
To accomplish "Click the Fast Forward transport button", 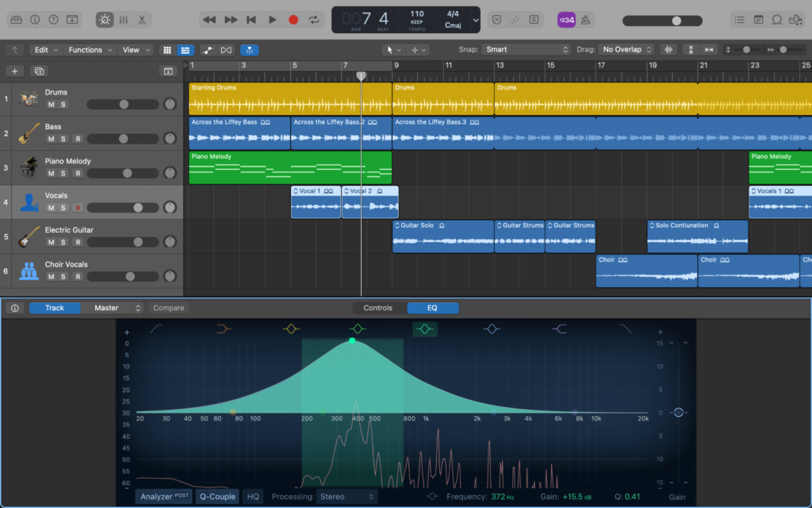I will (231, 20).
